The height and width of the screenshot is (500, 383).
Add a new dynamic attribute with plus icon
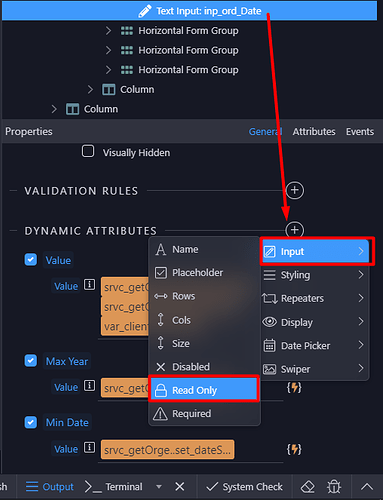(295, 230)
